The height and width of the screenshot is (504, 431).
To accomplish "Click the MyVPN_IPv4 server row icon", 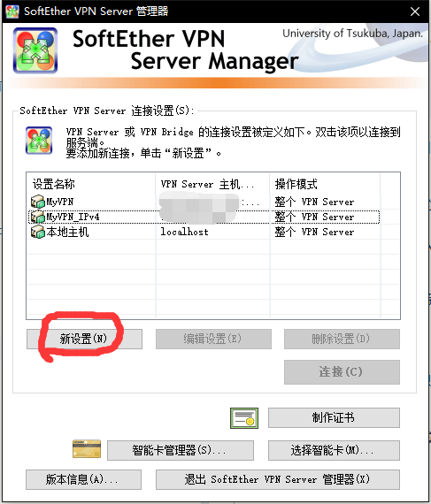I will (38, 217).
